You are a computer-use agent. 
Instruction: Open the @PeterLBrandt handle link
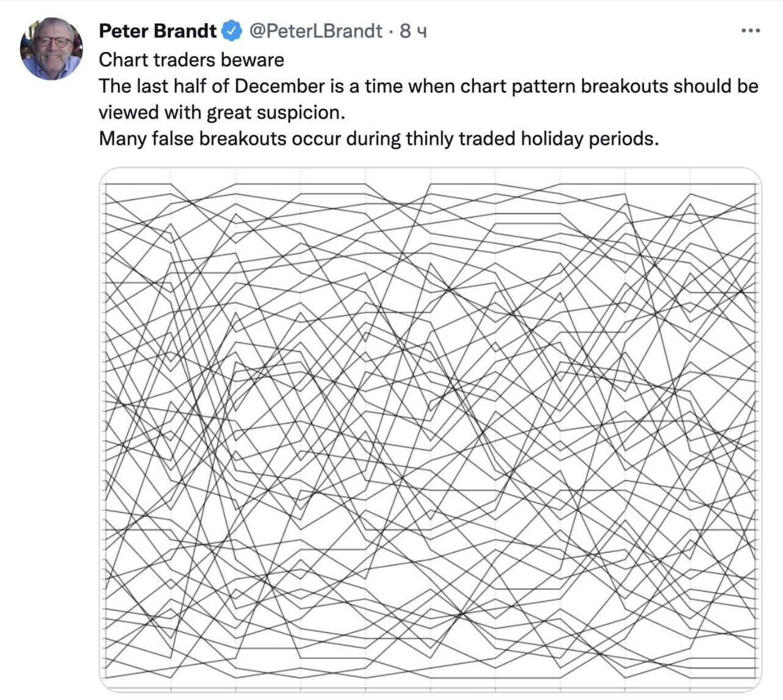click(x=315, y=31)
